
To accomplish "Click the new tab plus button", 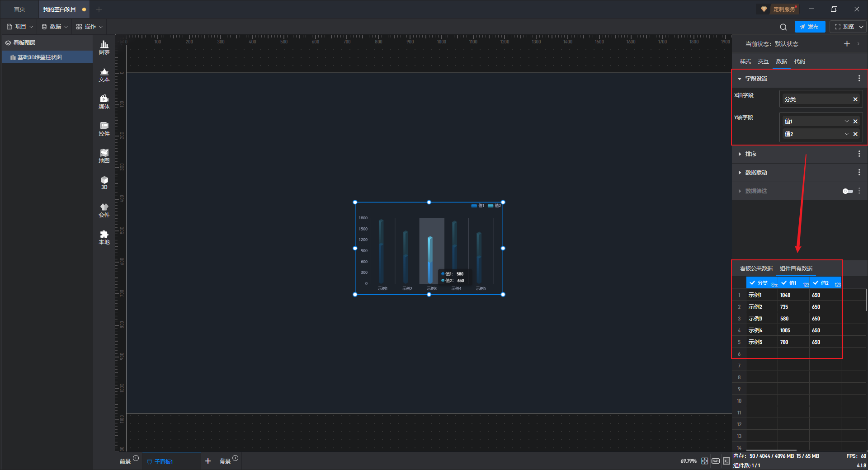I will click(x=99, y=9).
